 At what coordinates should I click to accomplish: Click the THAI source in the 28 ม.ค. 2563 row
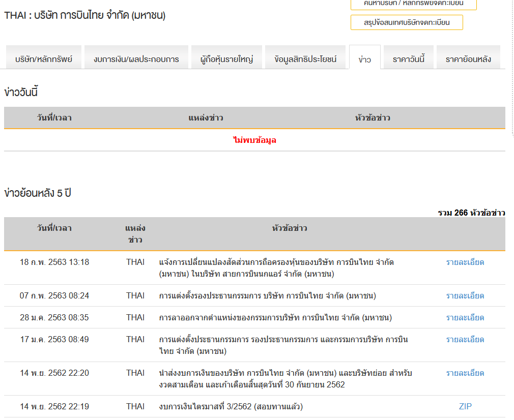(135, 317)
